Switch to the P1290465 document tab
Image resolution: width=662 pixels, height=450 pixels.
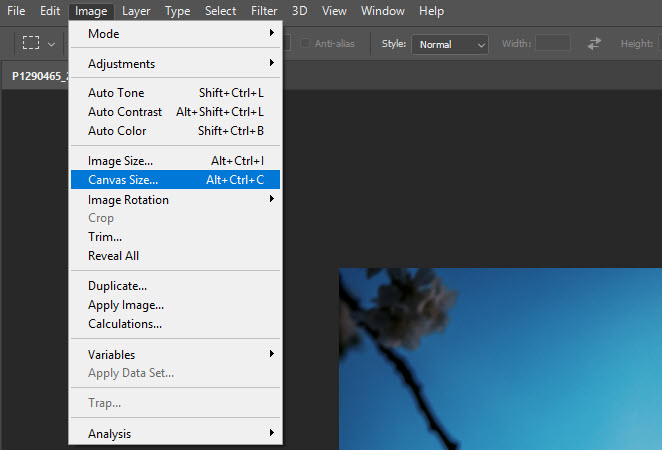coord(39,76)
